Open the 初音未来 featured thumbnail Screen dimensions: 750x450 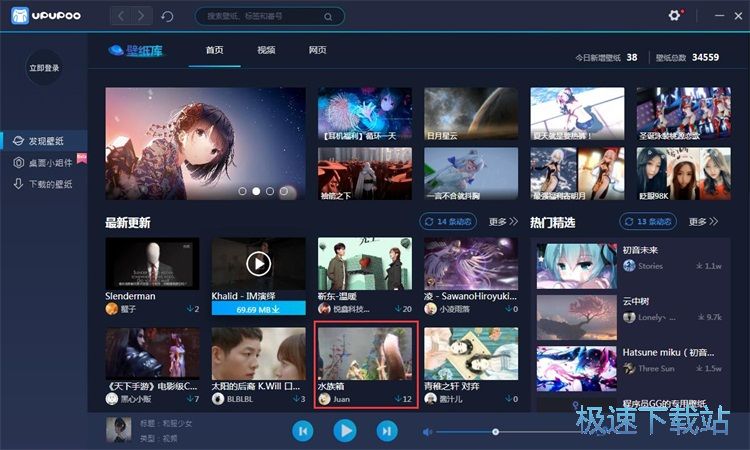point(576,266)
